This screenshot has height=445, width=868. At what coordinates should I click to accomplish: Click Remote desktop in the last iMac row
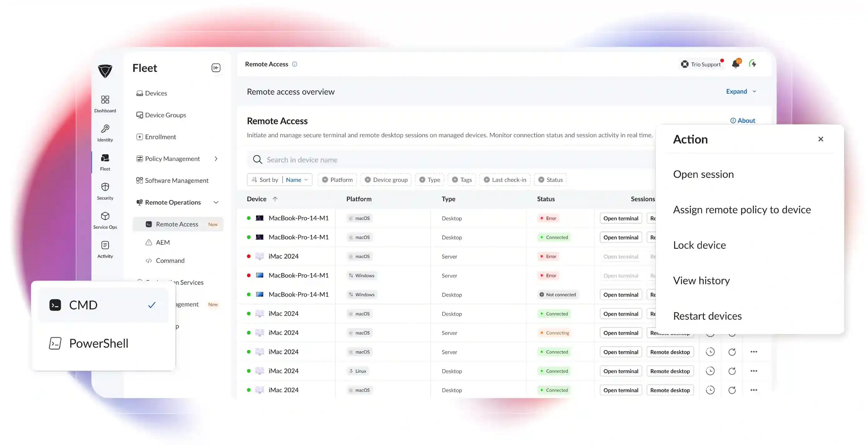coord(670,390)
